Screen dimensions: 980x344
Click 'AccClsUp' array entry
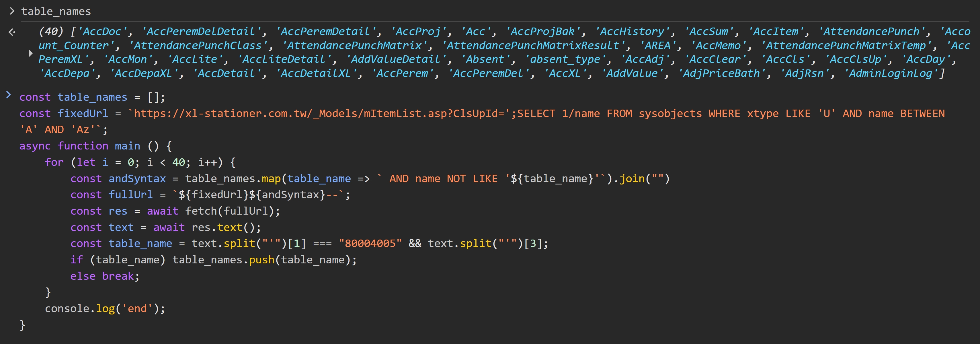[856, 60]
